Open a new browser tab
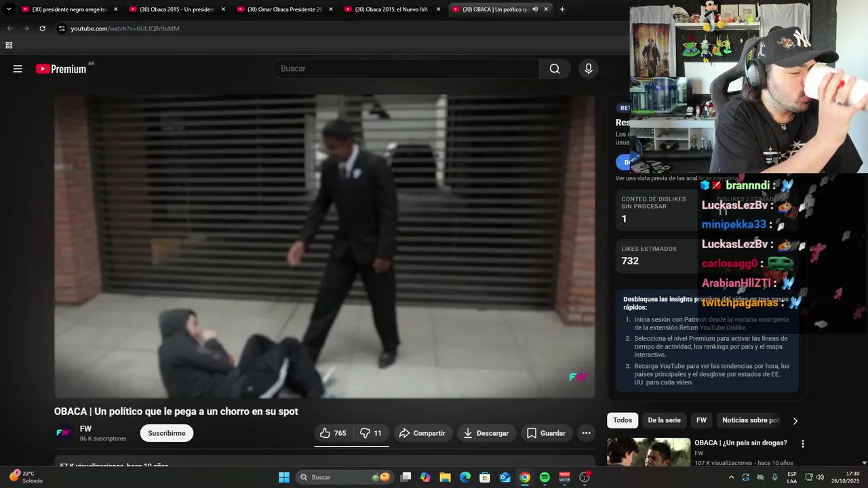868x488 pixels. [562, 9]
